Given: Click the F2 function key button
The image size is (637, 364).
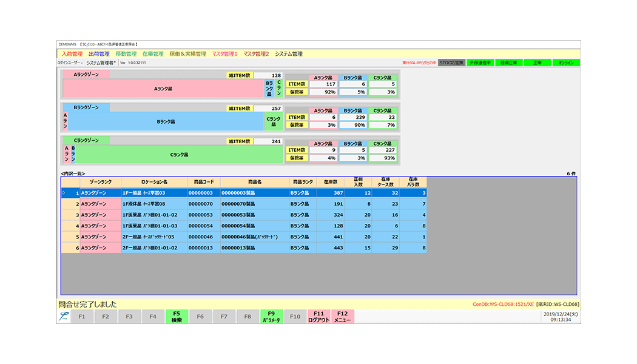Looking at the screenshot, I should [x=106, y=317].
